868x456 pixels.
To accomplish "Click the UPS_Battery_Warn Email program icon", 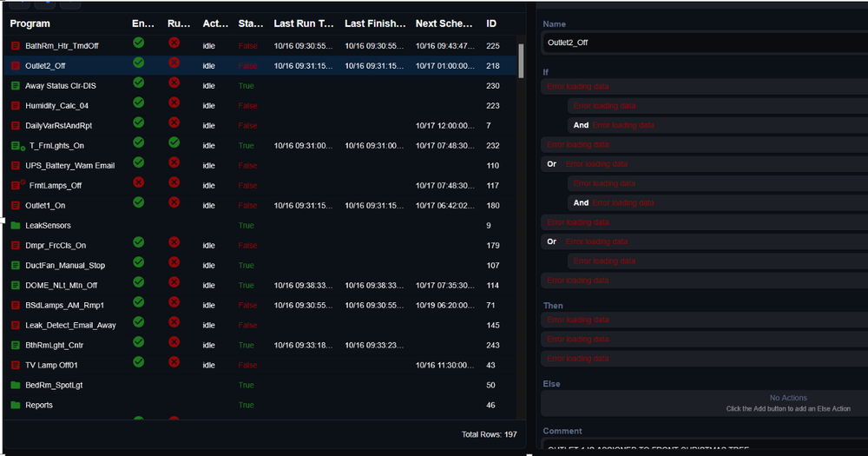I will 16,166.
